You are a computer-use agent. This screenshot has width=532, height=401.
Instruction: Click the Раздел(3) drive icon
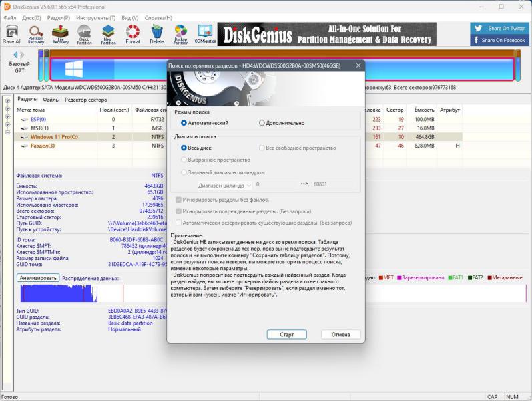[24, 146]
